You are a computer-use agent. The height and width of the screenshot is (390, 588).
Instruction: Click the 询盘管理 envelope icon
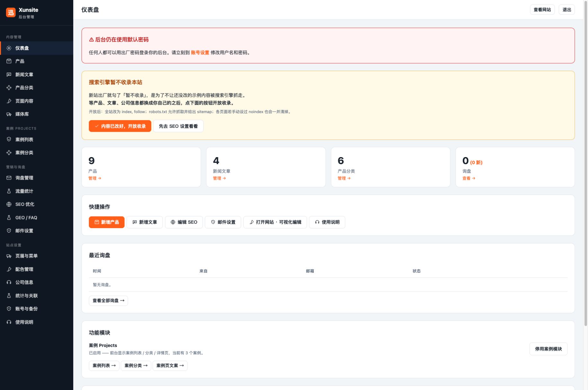click(x=9, y=178)
